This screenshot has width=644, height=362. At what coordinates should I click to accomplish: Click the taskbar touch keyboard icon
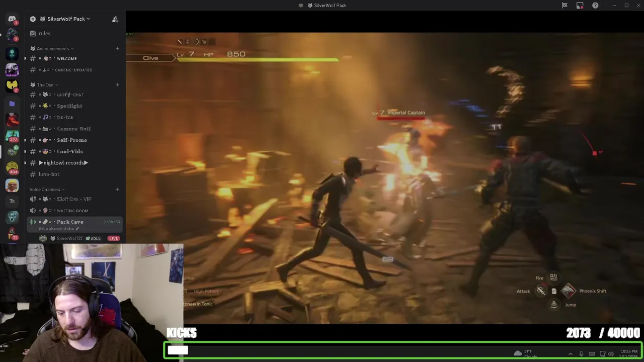[x=592, y=354]
